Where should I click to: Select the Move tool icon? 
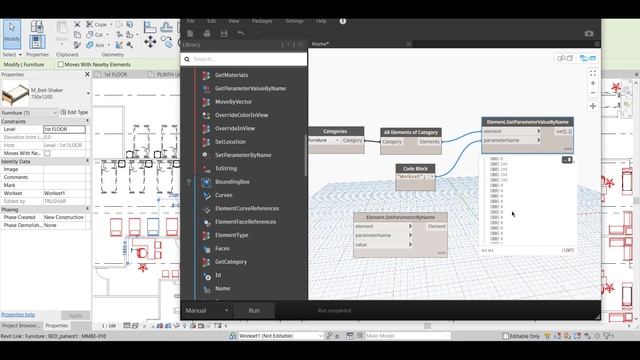(150, 42)
